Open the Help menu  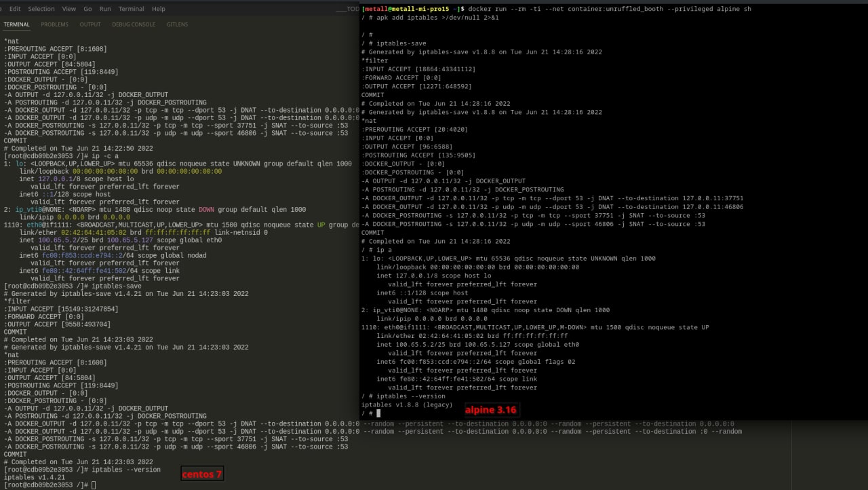159,9
